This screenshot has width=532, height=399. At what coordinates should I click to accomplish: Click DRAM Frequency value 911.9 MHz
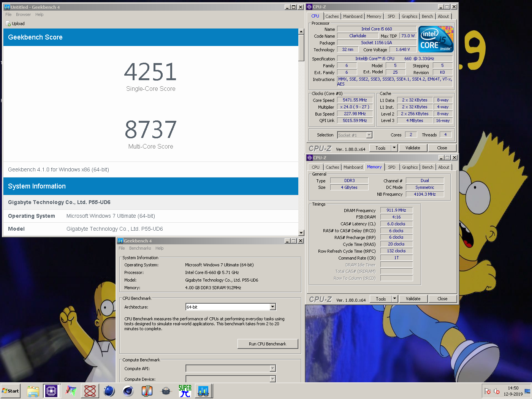point(396,210)
